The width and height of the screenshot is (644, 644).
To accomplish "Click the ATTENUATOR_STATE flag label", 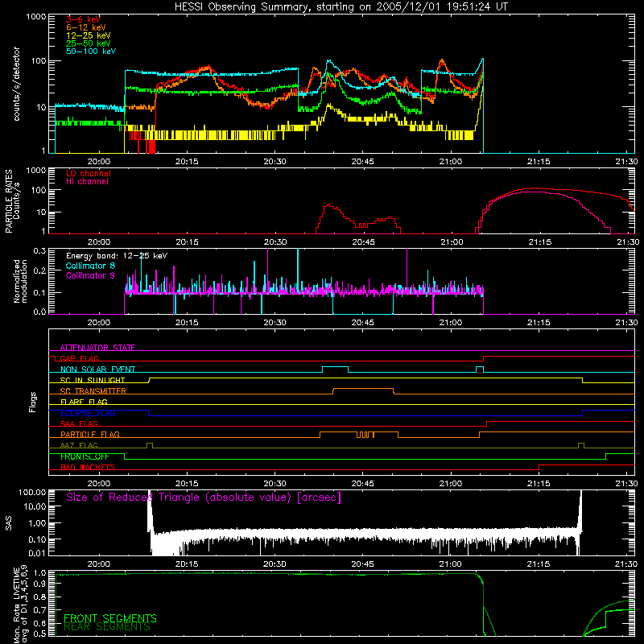I will 97,348.
